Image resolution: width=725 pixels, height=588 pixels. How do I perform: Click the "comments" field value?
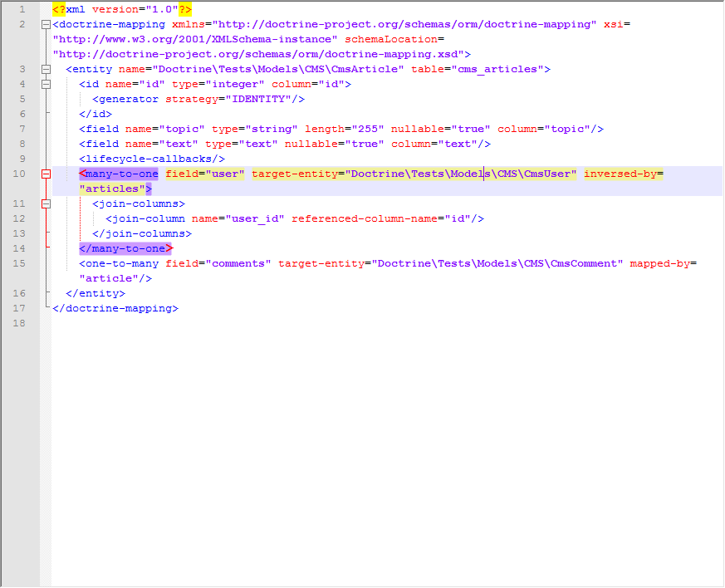pos(238,263)
